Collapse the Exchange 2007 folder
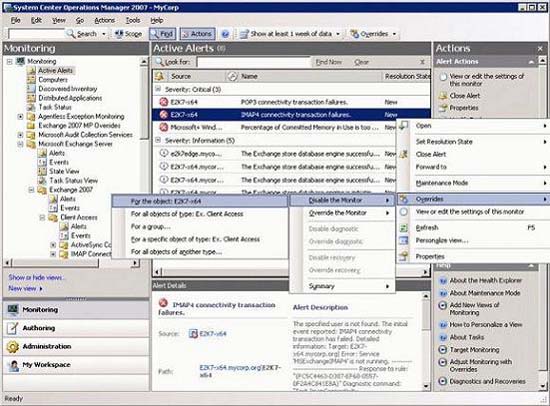550x406 pixels. tap(31, 190)
